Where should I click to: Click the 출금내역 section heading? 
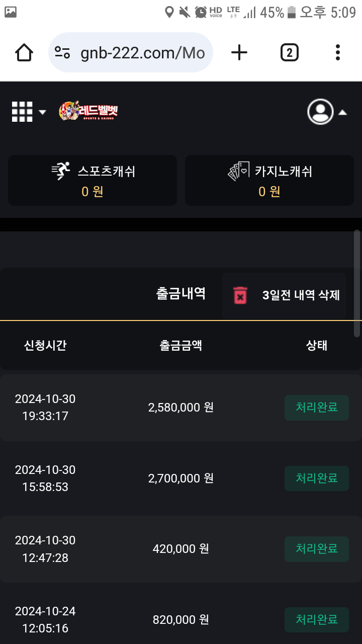click(x=180, y=294)
